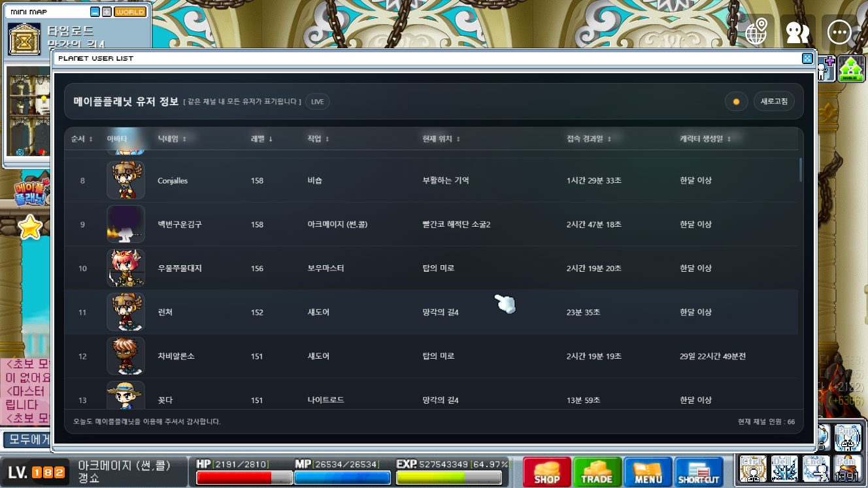Click 차비알론소's avatar portrait
The height and width of the screenshot is (488, 868).
click(125, 356)
